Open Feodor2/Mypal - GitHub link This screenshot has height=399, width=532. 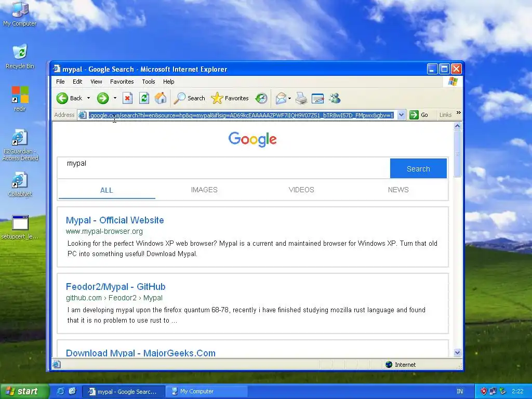click(x=115, y=287)
